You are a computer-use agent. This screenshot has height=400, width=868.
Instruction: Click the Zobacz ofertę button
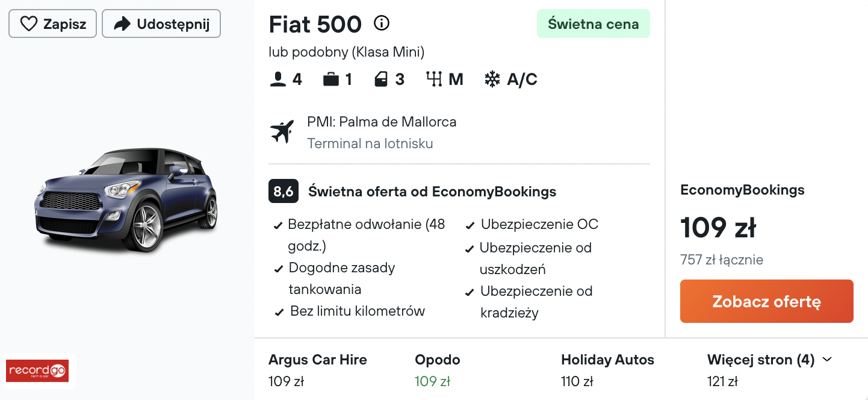[x=767, y=301]
